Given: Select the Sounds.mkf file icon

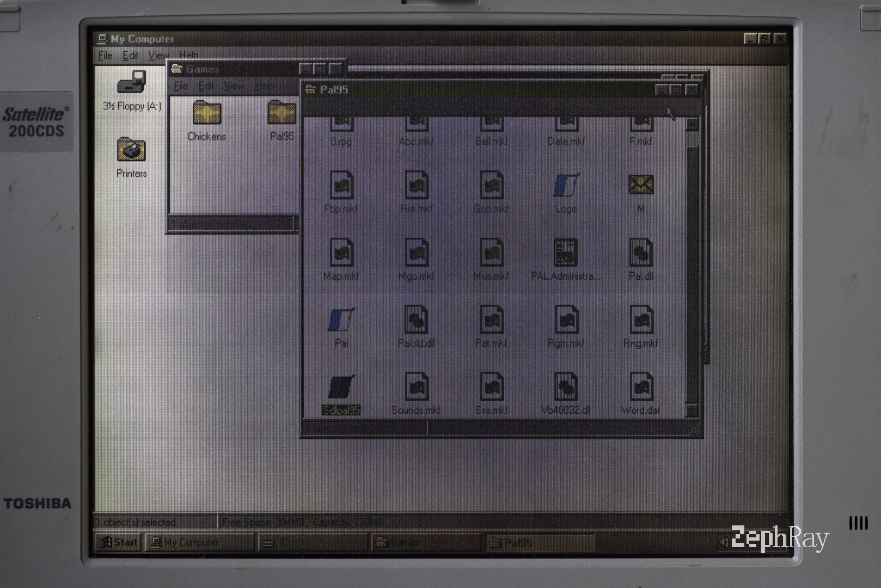Looking at the screenshot, I should pyautogui.click(x=417, y=387).
